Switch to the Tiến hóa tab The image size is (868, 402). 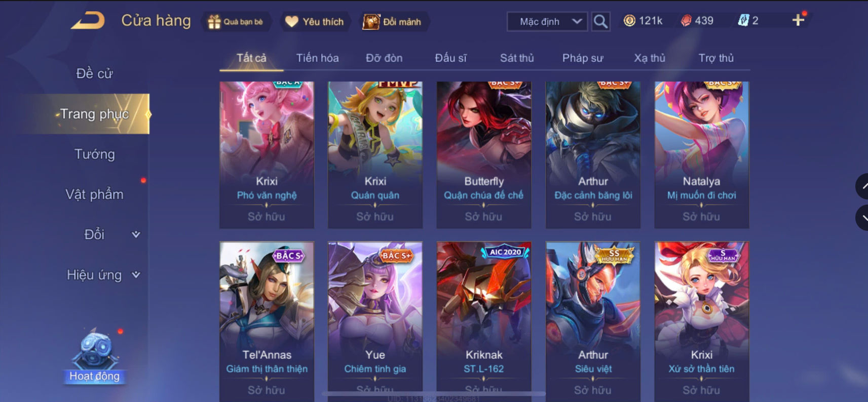pos(317,58)
